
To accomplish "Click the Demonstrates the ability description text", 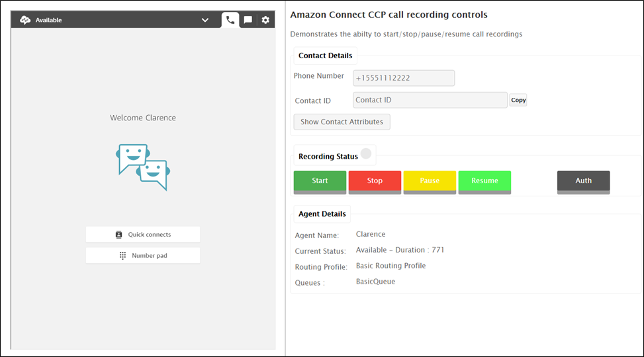I will point(406,34).
